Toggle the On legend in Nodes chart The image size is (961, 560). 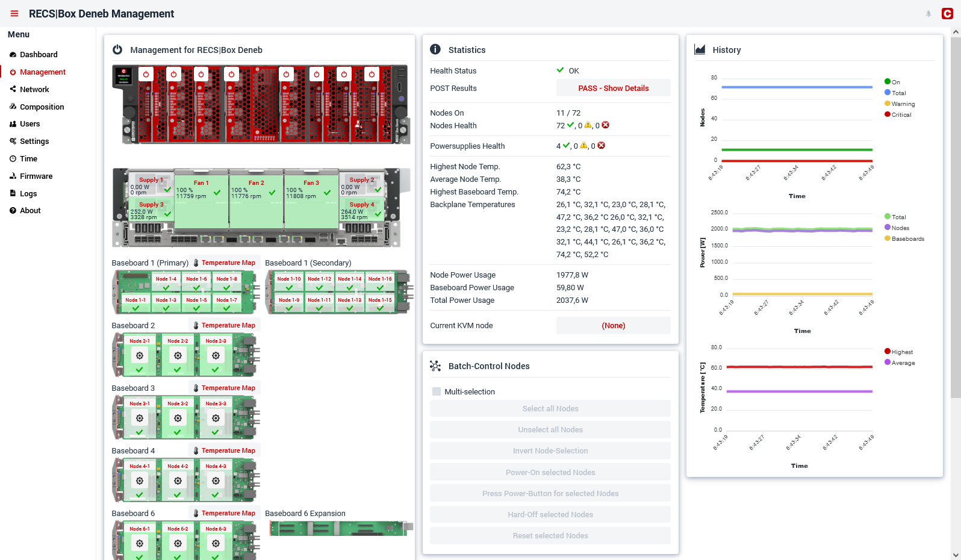click(x=892, y=82)
